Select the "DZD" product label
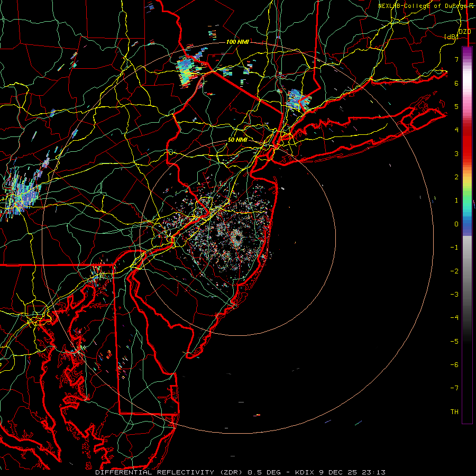Screen dimensions: 476x476 coord(464,32)
